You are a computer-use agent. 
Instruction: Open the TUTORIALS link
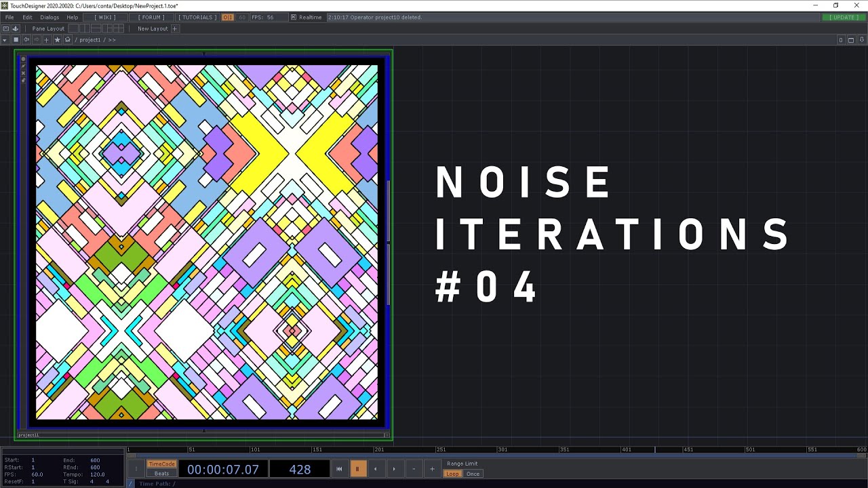tap(197, 17)
